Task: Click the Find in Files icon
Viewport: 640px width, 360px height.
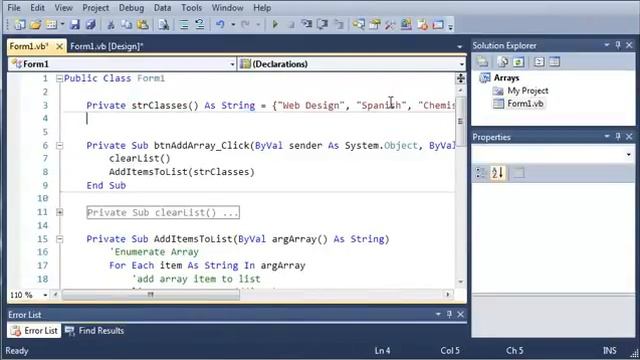Action: point(164,24)
